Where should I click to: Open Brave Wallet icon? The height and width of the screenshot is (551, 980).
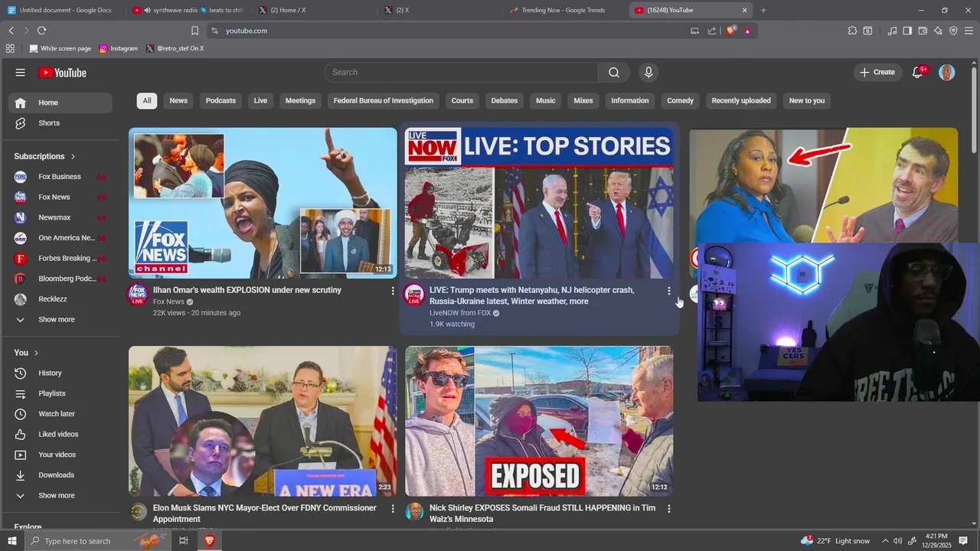click(x=923, y=31)
